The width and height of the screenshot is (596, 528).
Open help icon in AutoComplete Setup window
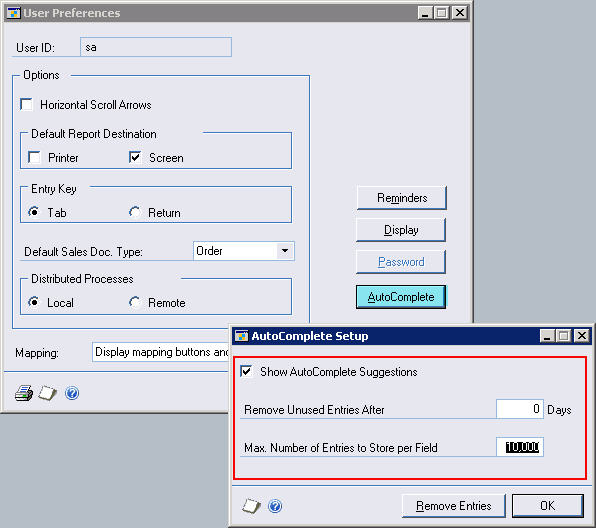(275, 506)
